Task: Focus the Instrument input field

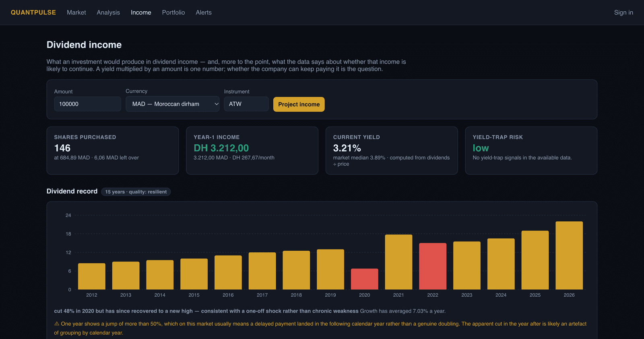Action: point(246,104)
